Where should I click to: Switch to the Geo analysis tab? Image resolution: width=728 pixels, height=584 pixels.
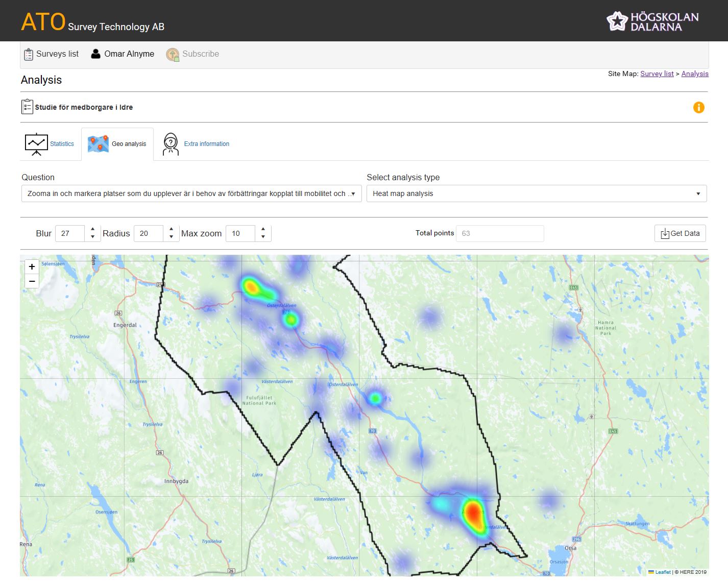click(118, 144)
